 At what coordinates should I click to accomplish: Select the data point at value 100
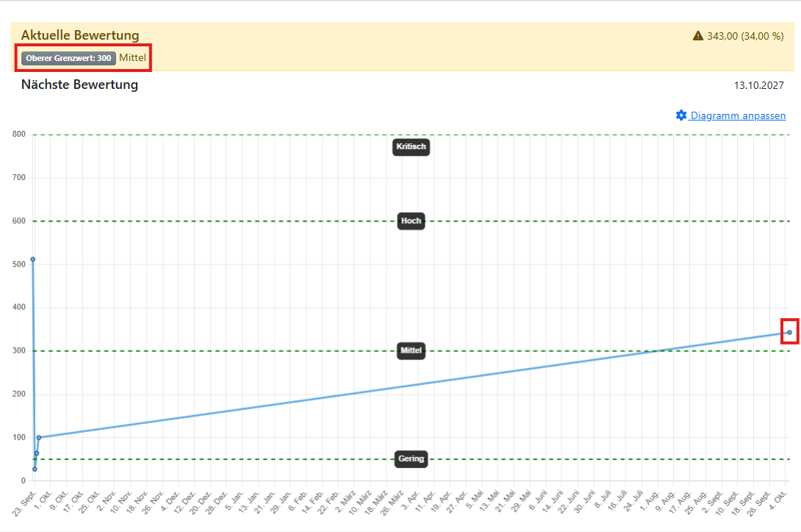39,437
